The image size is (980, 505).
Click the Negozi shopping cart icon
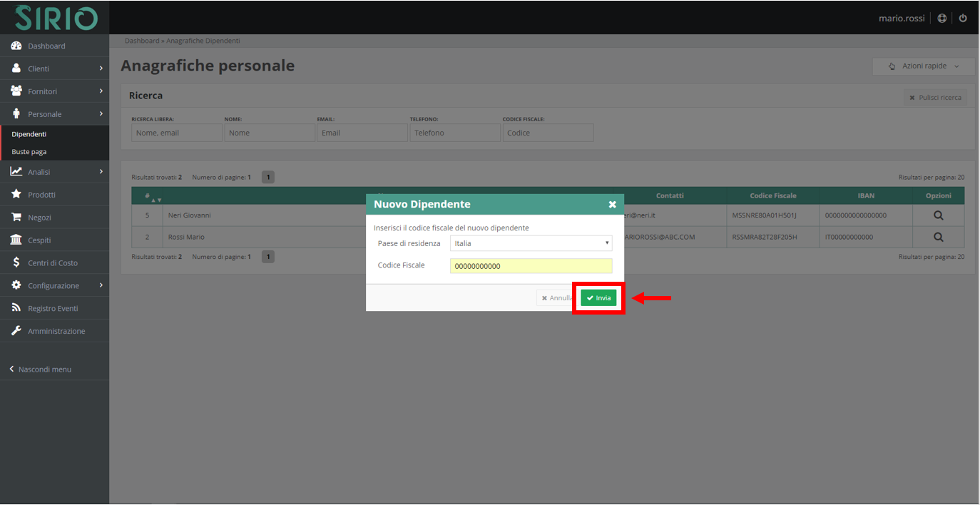pyautogui.click(x=16, y=217)
